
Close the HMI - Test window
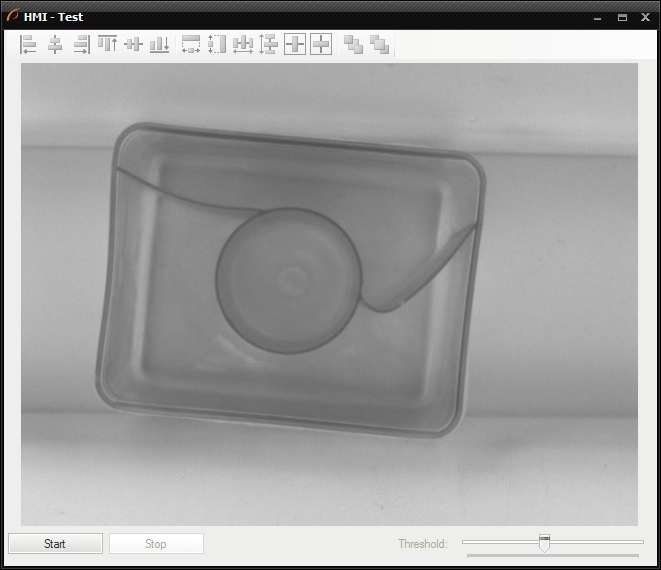[x=645, y=17]
